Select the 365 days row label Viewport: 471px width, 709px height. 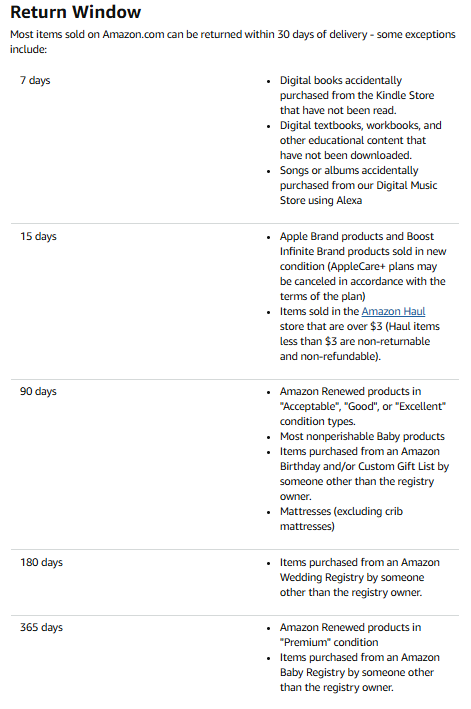coord(41,627)
